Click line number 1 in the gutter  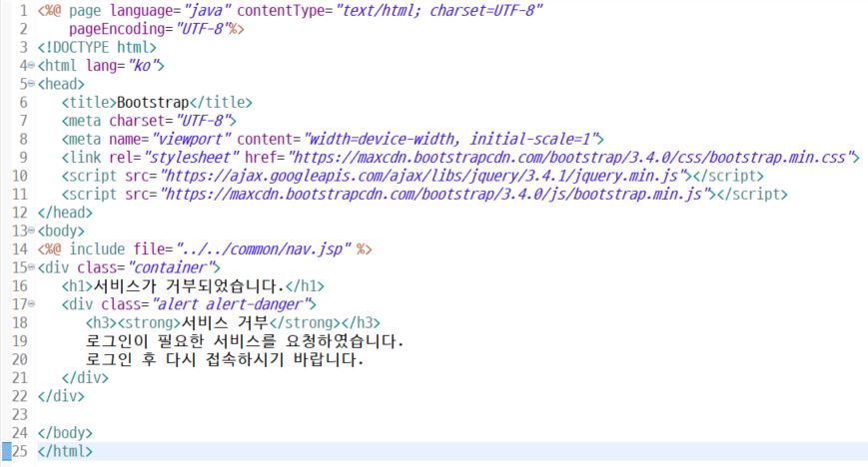pos(23,11)
